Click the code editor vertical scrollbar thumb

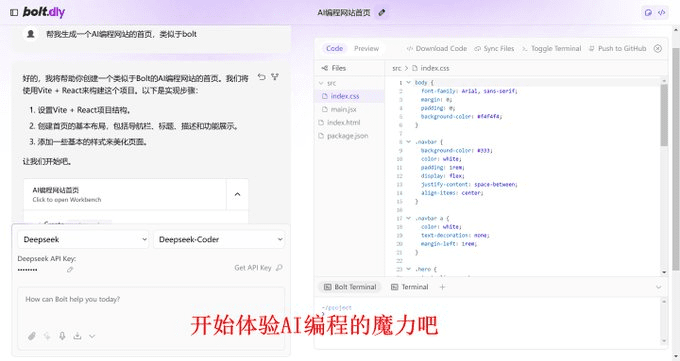click(x=664, y=115)
